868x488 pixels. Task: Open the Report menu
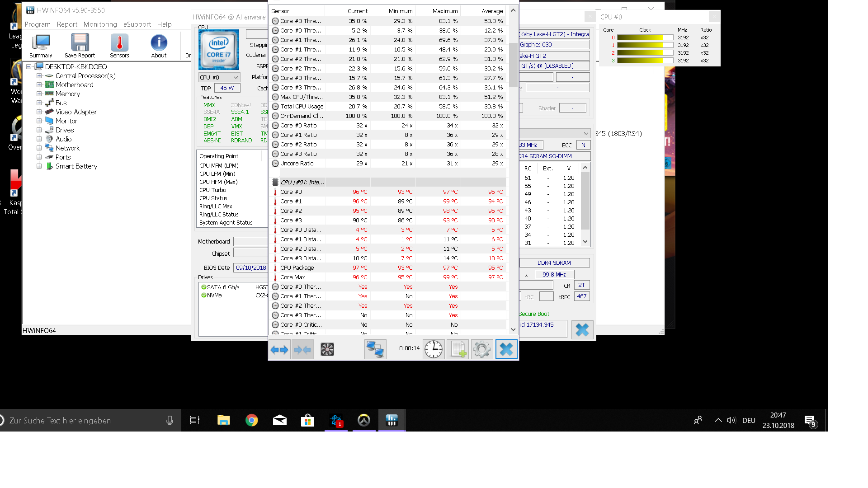point(67,24)
